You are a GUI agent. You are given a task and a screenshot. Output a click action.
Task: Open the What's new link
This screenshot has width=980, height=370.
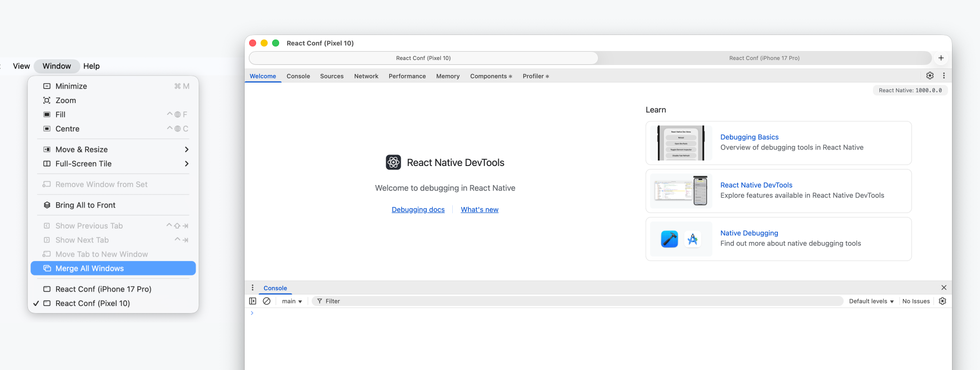479,209
